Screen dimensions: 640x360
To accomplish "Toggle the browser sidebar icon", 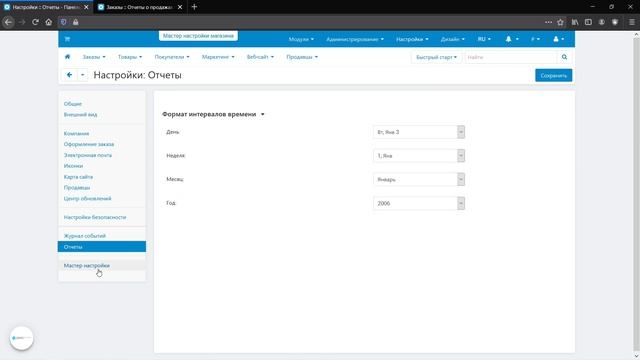I will coord(588,22).
